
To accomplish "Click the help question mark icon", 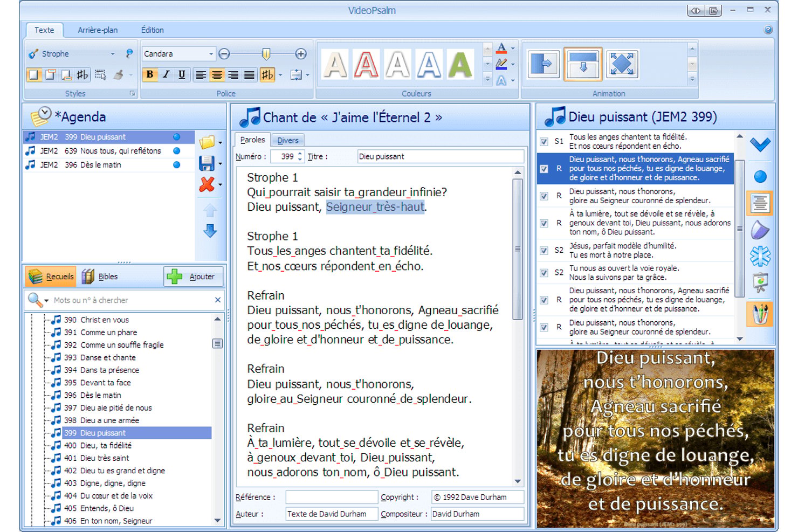I will 768,30.
